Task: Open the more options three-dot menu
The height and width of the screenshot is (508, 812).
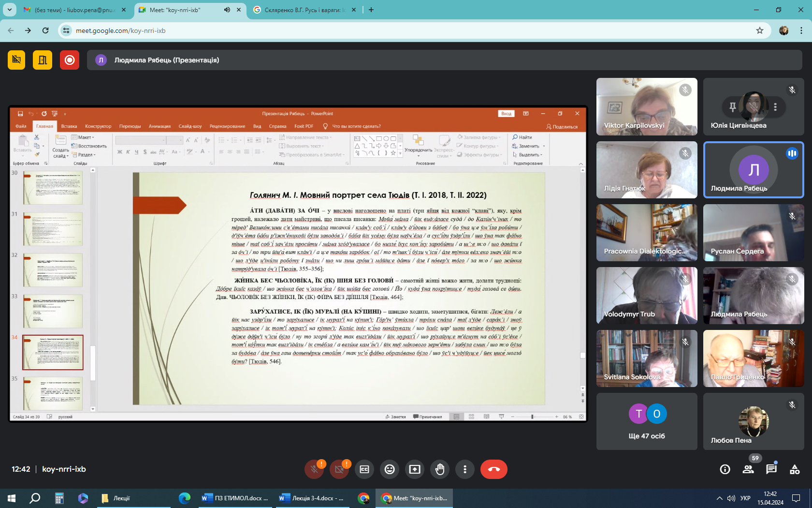Action: pos(464,469)
